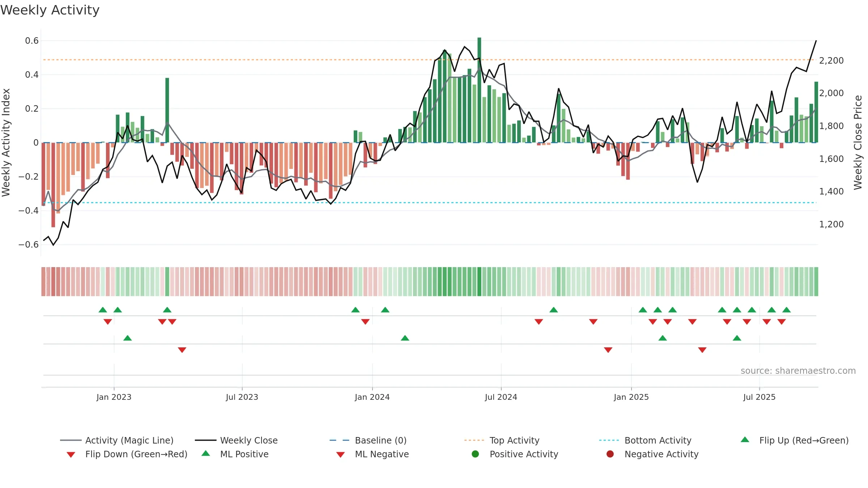The height and width of the screenshot is (488, 868).
Task: Click the isolated green spike bar in spring 2023
Action: coord(167,110)
